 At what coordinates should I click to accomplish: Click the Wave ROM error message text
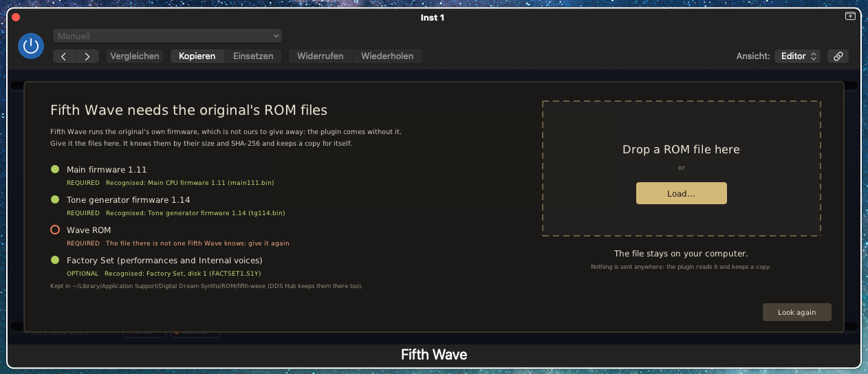[197, 243]
